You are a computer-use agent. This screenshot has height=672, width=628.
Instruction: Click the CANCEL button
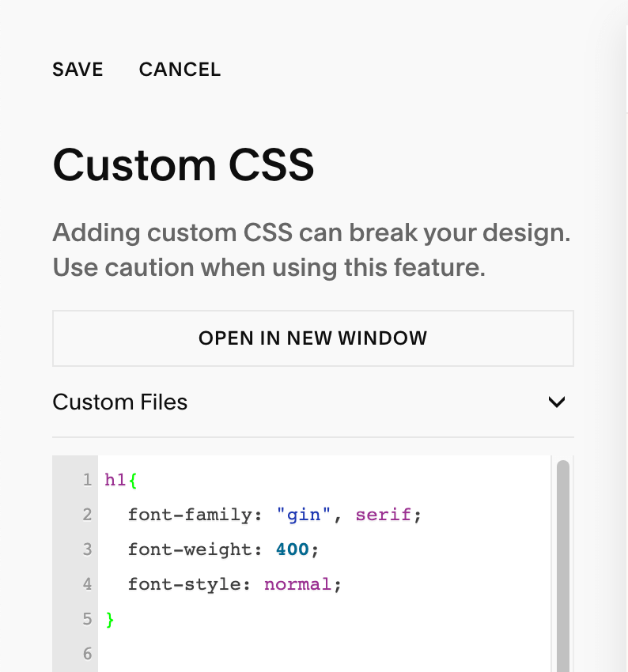pos(180,70)
